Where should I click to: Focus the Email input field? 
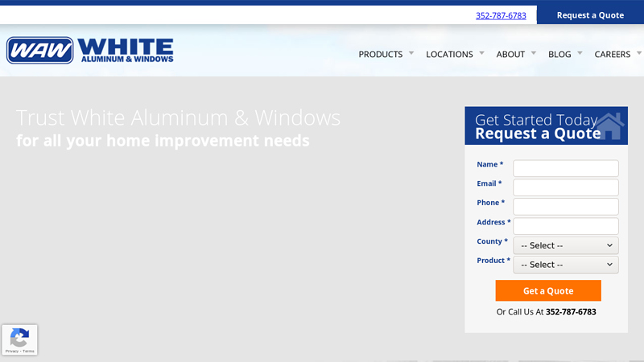(x=566, y=187)
